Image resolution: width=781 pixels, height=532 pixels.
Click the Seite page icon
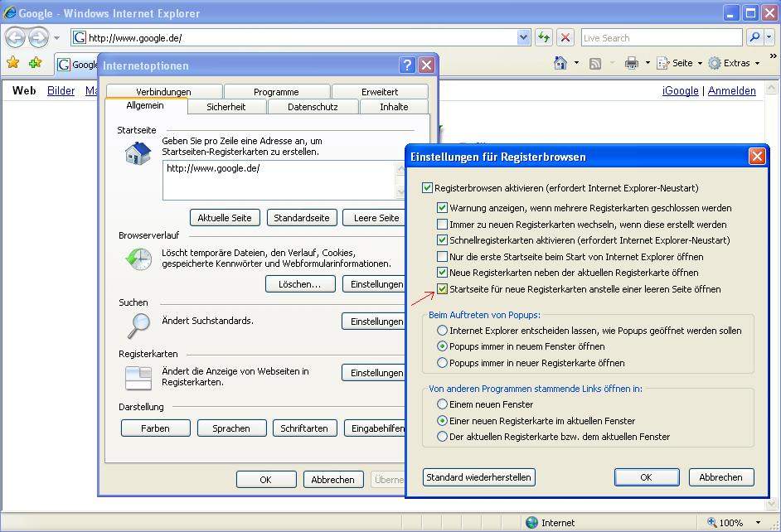coord(663,63)
